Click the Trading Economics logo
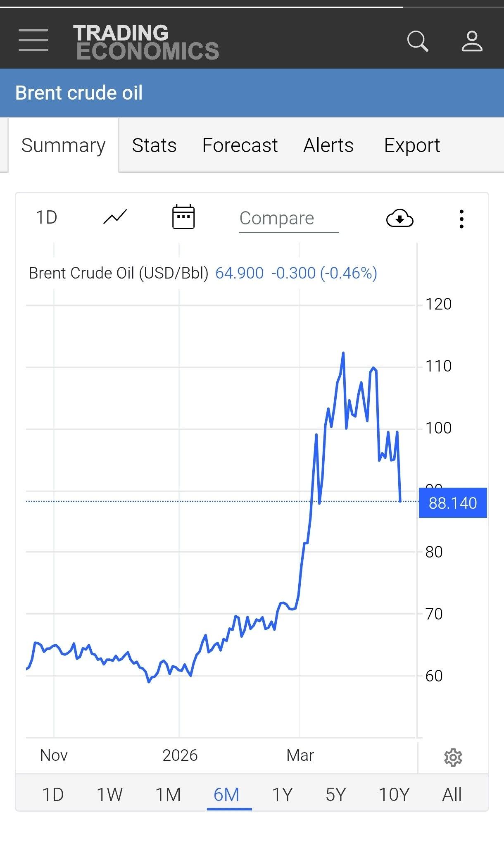The height and width of the screenshot is (841, 504). click(x=146, y=42)
